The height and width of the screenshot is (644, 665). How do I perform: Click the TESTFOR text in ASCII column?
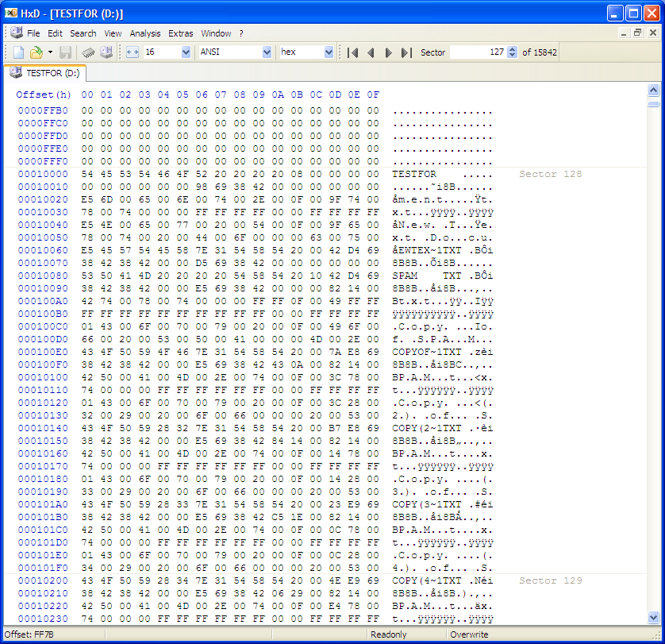point(414,174)
